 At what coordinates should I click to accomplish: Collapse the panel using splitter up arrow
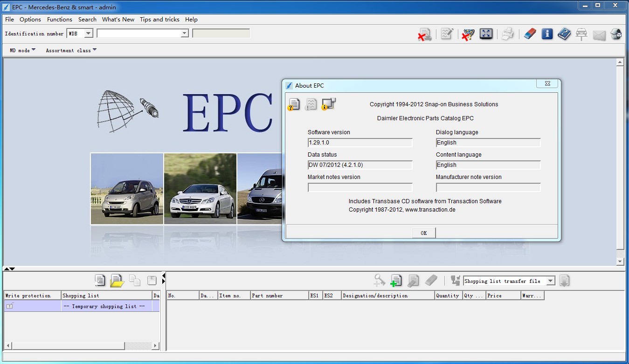(7, 269)
